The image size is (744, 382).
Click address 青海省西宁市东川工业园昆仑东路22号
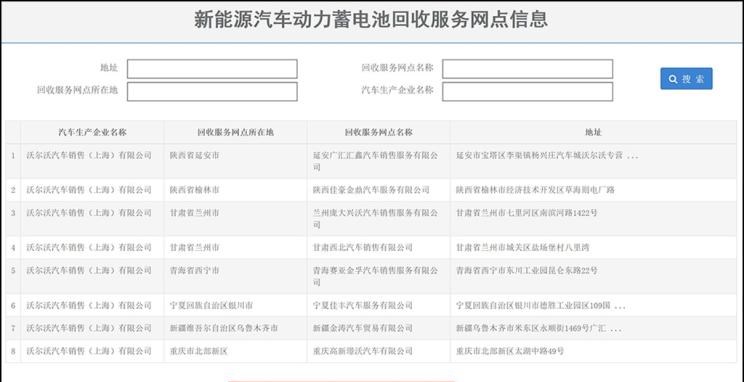527,270
